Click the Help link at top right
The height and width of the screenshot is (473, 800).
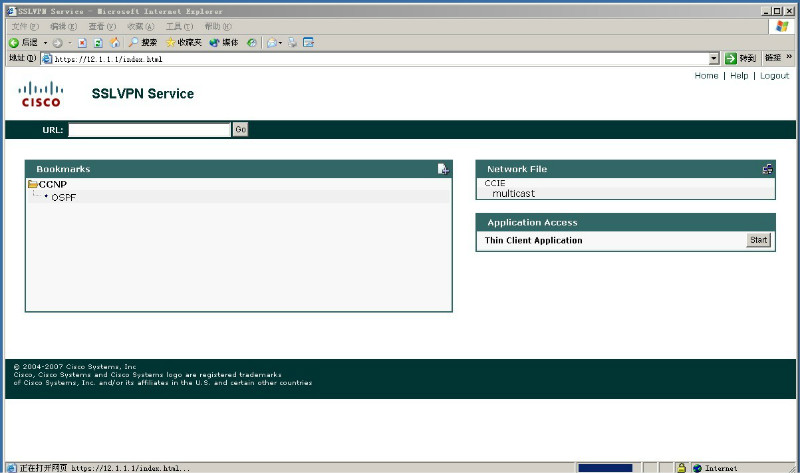[x=739, y=76]
